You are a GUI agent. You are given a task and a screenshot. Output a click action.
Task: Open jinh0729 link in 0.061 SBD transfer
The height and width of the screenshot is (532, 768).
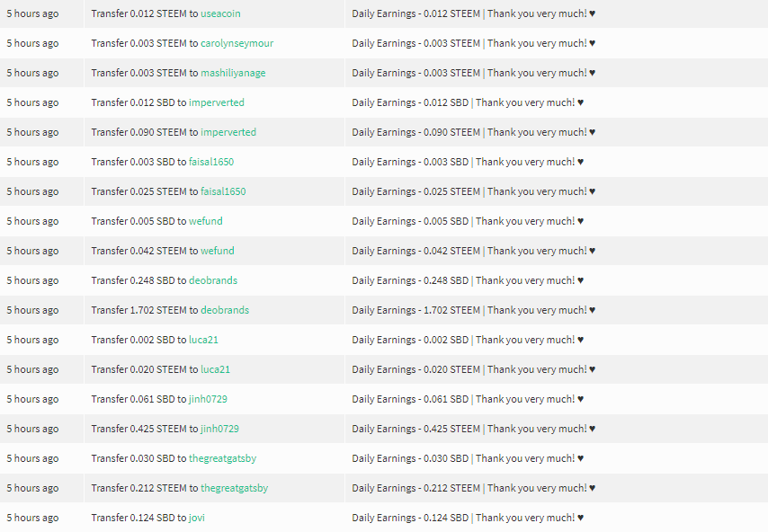208,399
